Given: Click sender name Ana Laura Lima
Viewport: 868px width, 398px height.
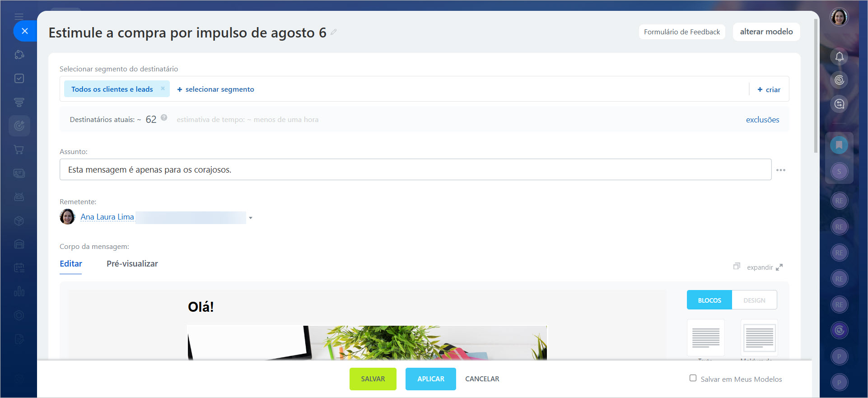Looking at the screenshot, I should 107,217.
